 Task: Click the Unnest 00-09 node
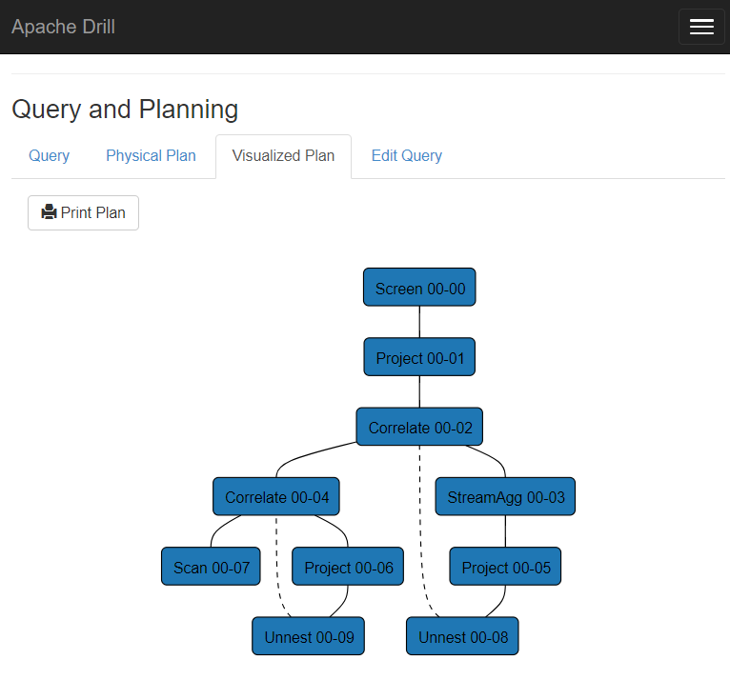308,637
